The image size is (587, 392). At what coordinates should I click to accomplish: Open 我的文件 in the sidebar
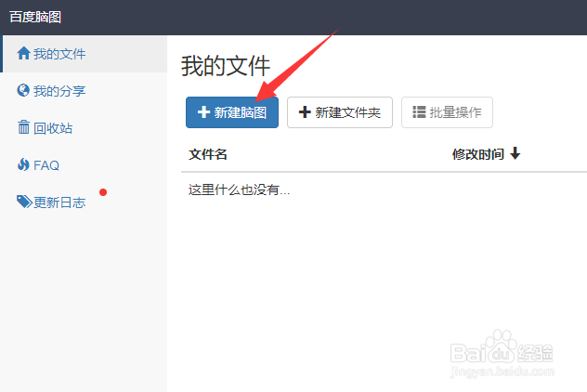coord(85,54)
